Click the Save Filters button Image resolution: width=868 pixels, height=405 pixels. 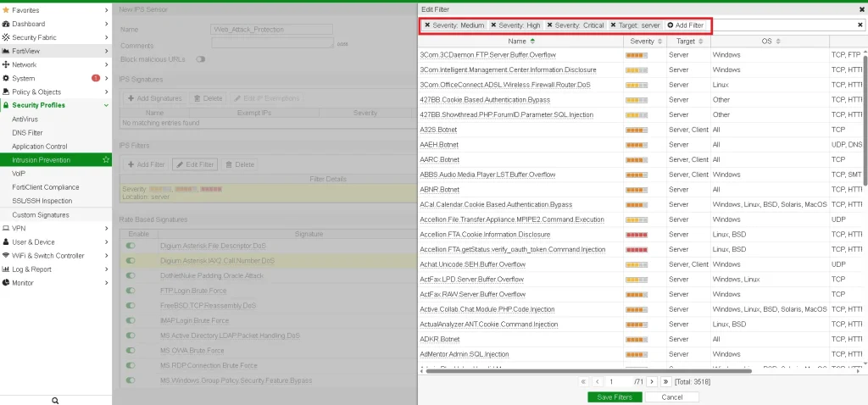(615, 397)
